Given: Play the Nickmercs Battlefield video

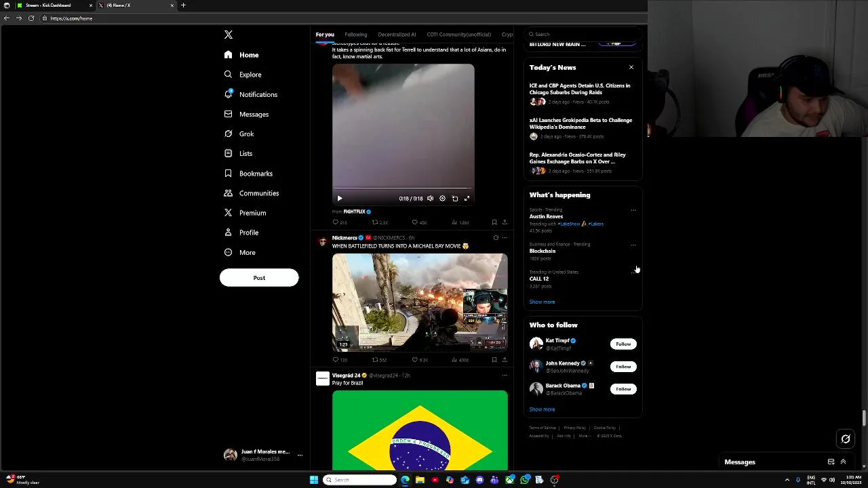Looking at the screenshot, I should [x=420, y=302].
